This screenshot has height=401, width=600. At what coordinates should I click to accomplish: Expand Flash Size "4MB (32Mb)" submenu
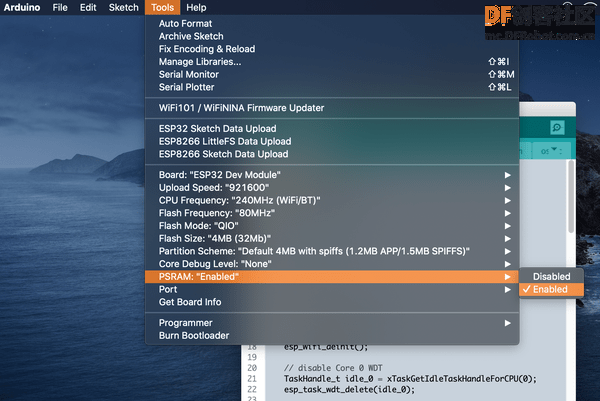click(332, 238)
